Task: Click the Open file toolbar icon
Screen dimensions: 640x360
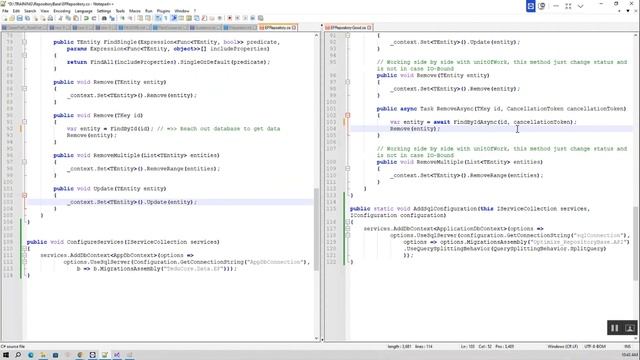Action: coord(12,18)
